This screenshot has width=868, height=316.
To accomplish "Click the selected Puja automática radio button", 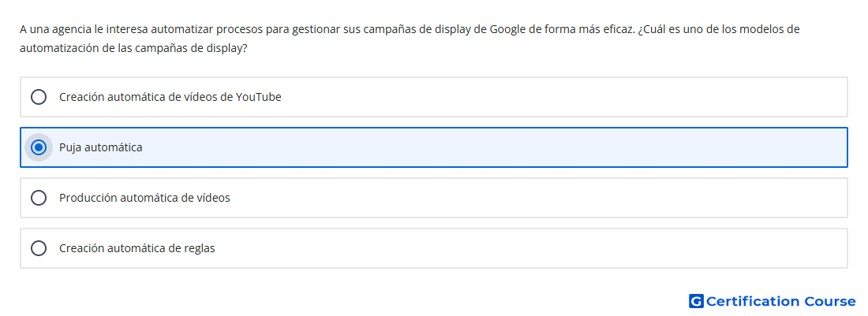I will (x=39, y=147).
